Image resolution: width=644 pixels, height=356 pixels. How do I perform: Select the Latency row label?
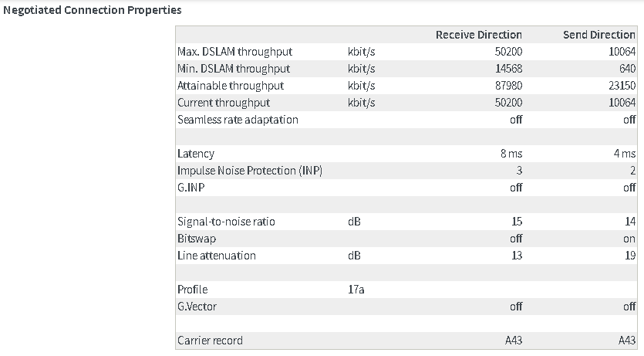click(196, 154)
